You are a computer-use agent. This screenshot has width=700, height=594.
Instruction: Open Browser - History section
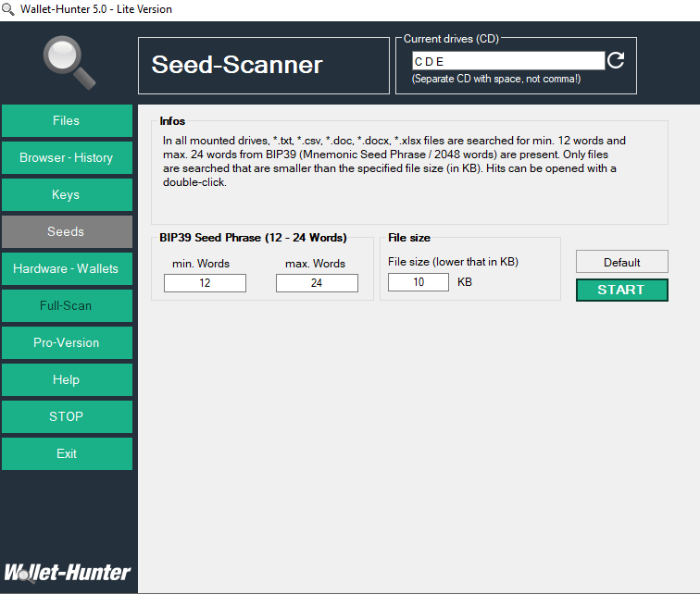[x=67, y=157]
